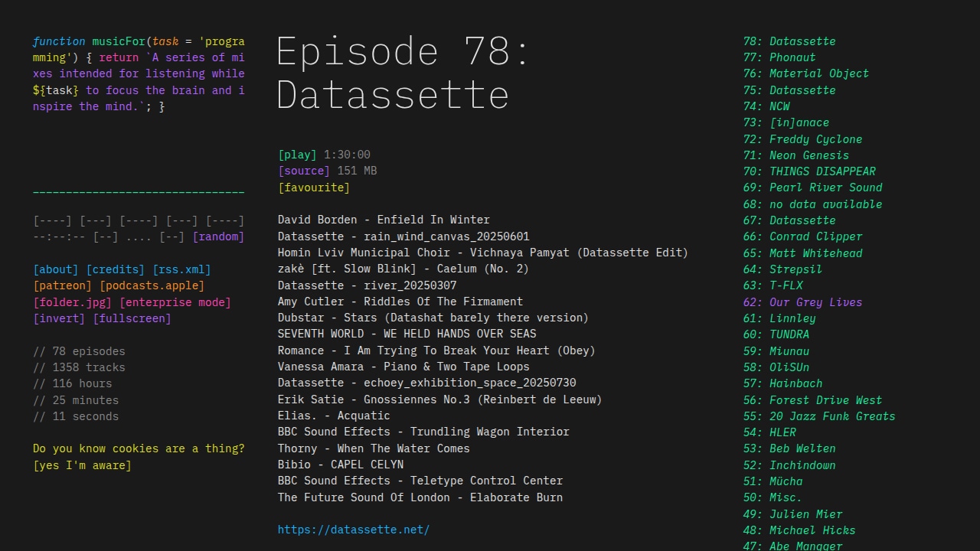Open episode 59: Miunau
This screenshot has width=980, height=551.
(x=776, y=351)
